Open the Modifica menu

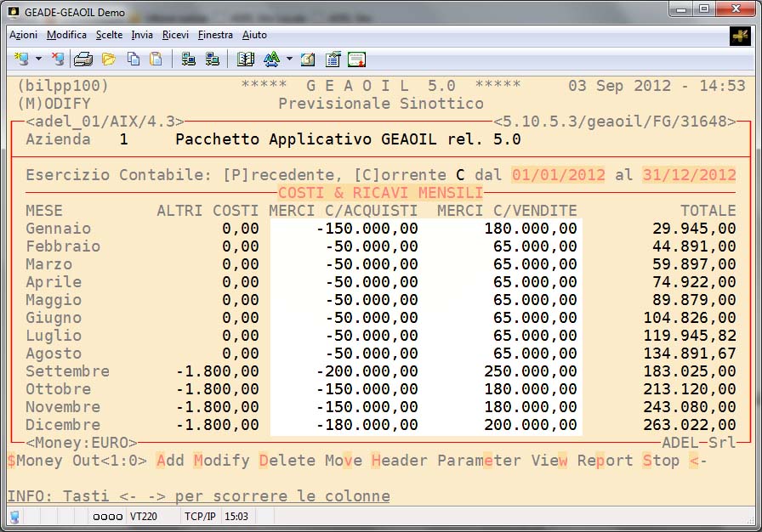coord(66,35)
